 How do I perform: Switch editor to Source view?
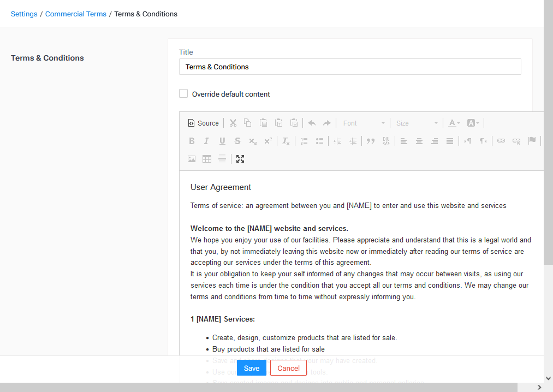[203, 123]
